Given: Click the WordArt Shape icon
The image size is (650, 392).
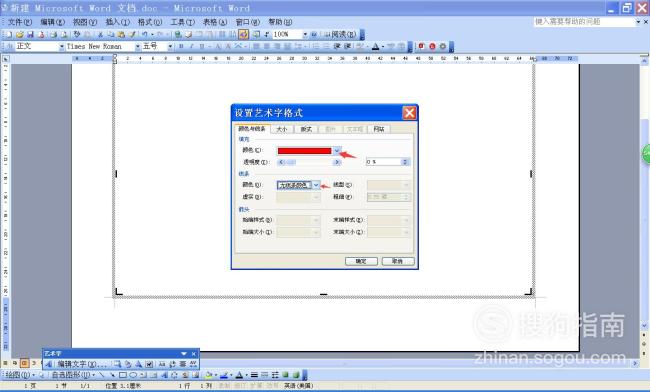Looking at the screenshot, I should (138, 364).
